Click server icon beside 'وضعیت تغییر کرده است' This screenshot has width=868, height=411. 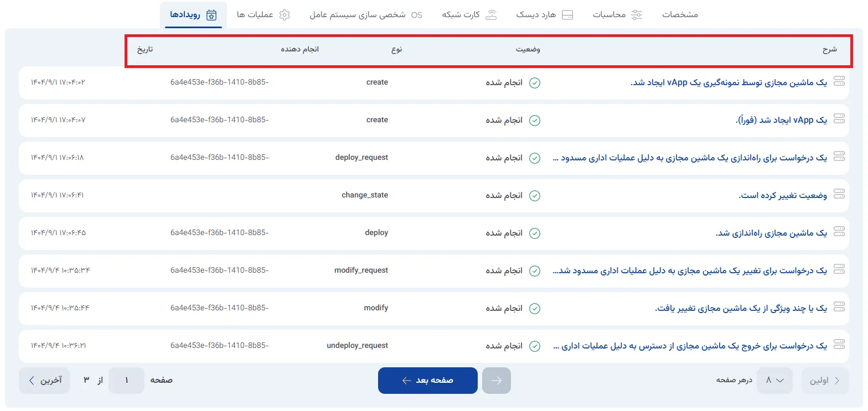coord(839,194)
